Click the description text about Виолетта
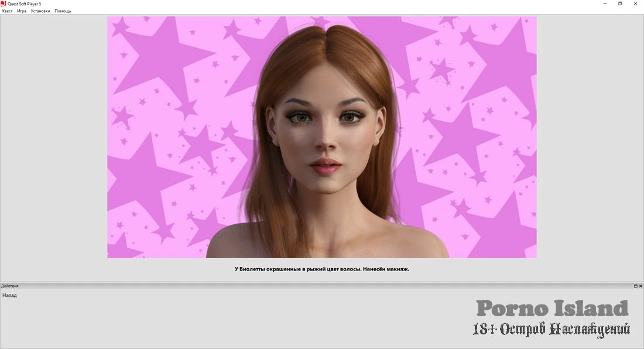This screenshot has height=349, width=644. (321, 269)
